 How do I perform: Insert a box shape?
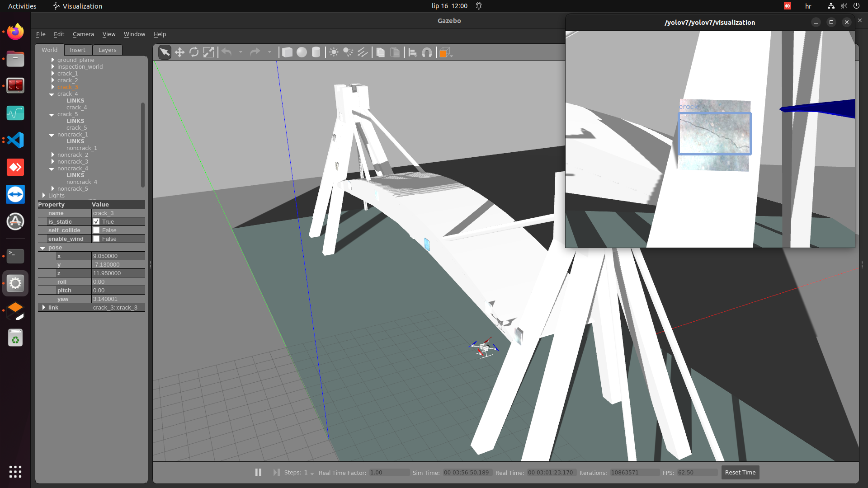click(287, 52)
